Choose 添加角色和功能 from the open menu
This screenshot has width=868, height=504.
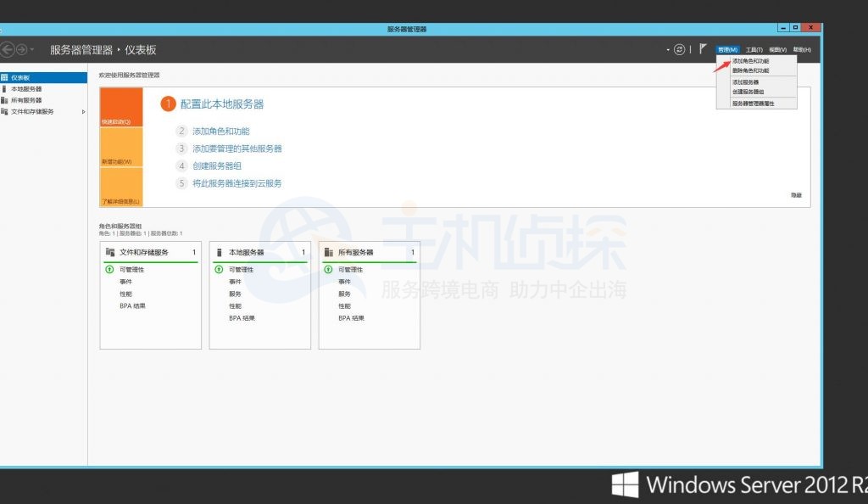click(x=751, y=61)
